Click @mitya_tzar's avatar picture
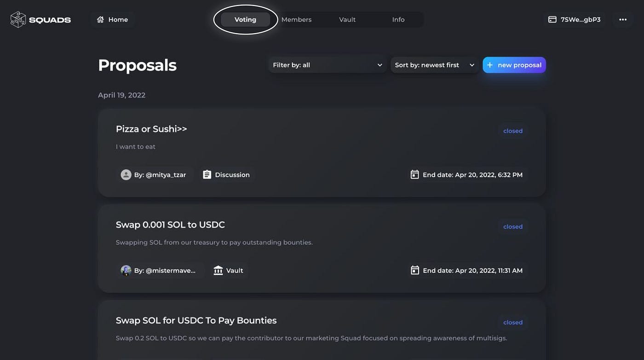644x360 pixels. click(126, 174)
